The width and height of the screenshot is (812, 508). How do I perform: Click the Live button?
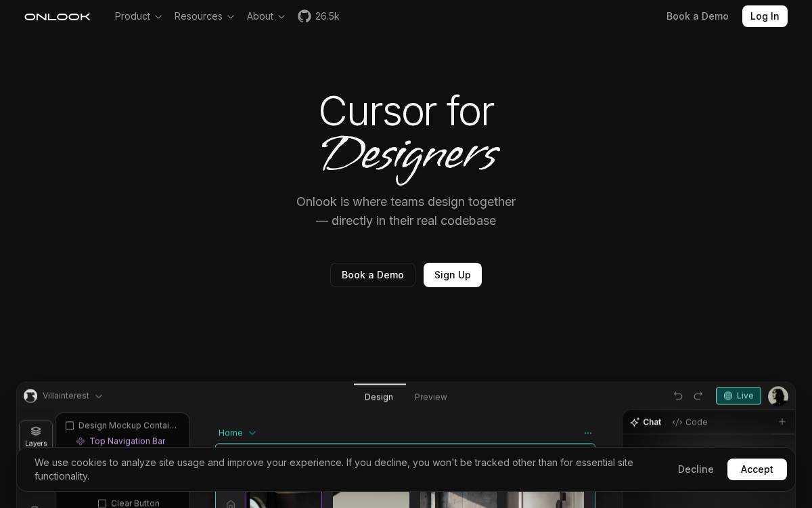coord(738,396)
